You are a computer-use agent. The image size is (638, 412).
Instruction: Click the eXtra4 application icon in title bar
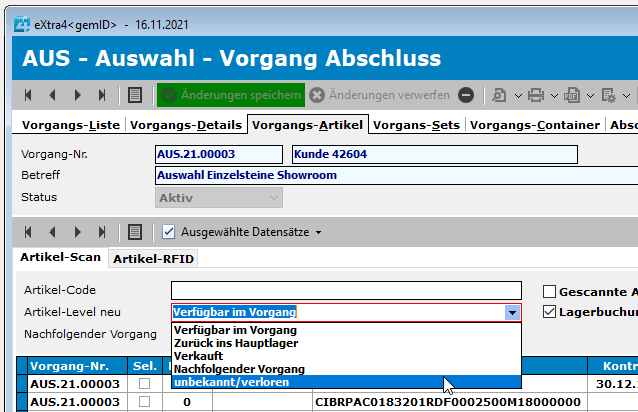22,24
